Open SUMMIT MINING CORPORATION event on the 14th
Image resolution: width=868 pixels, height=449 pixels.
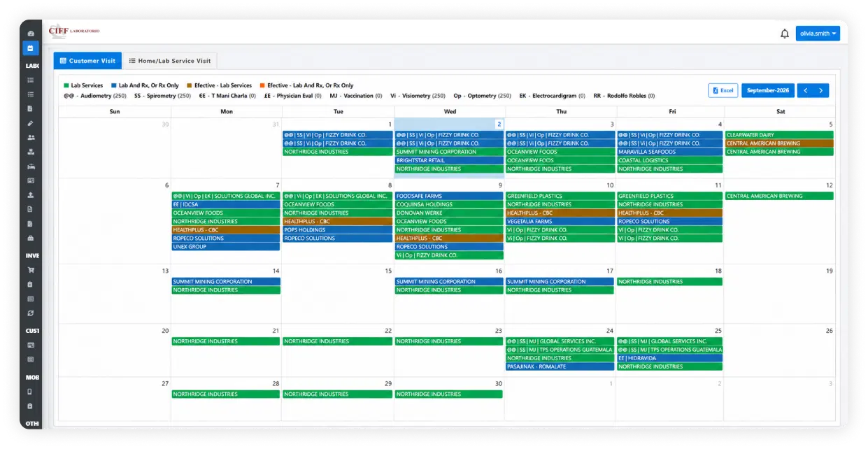pos(226,282)
